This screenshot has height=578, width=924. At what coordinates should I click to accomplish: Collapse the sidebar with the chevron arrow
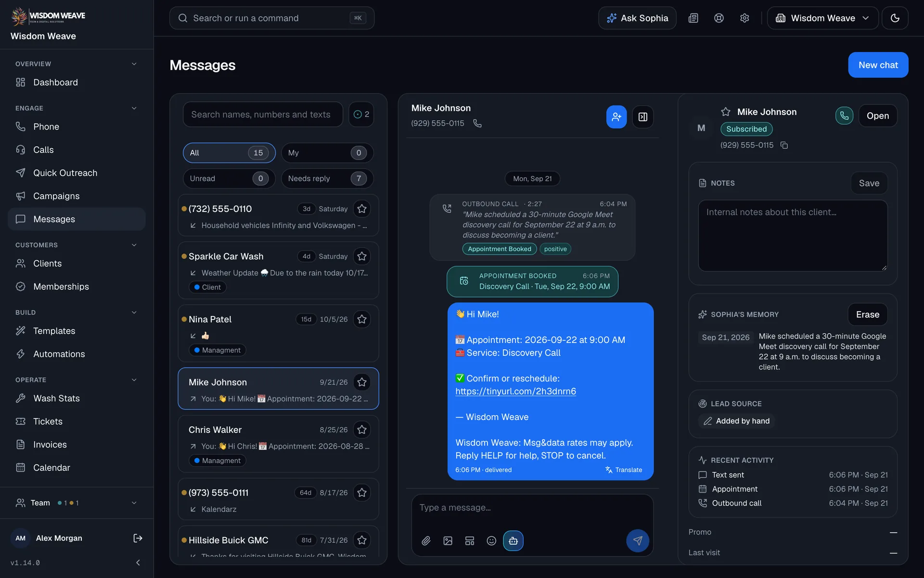(138, 563)
